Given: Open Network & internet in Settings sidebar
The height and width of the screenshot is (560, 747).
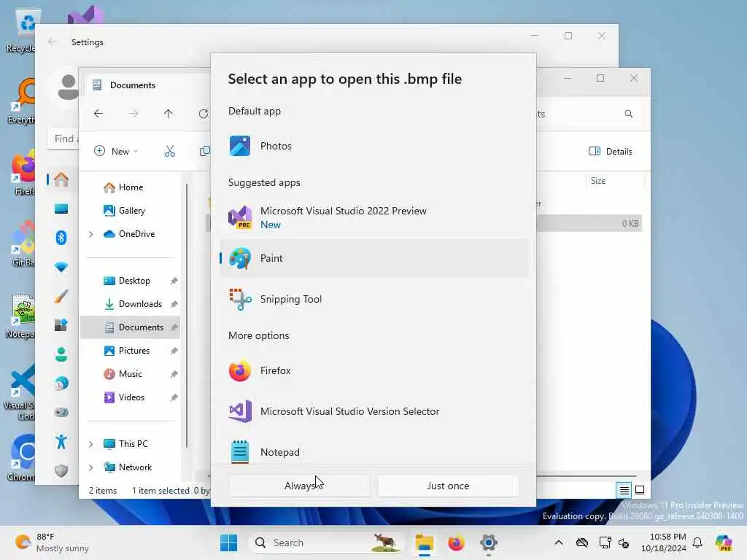Looking at the screenshot, I should (x=61, y=267).
